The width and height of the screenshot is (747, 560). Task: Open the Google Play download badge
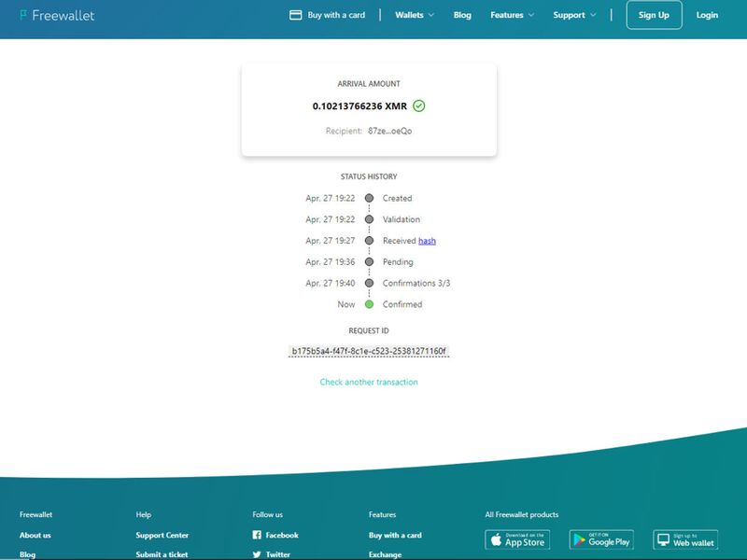601,539
